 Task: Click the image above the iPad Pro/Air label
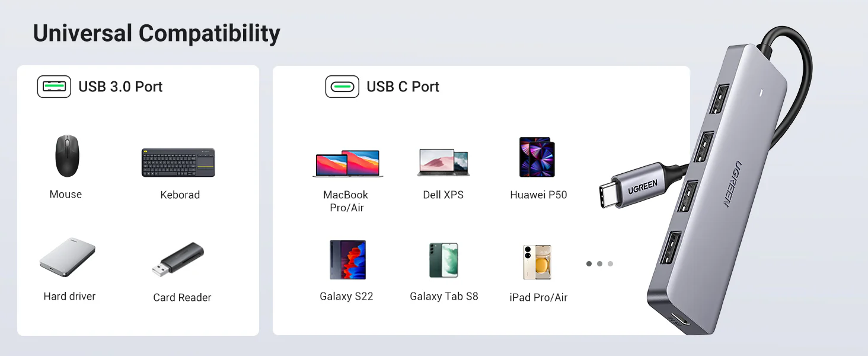tap(537, 262)
